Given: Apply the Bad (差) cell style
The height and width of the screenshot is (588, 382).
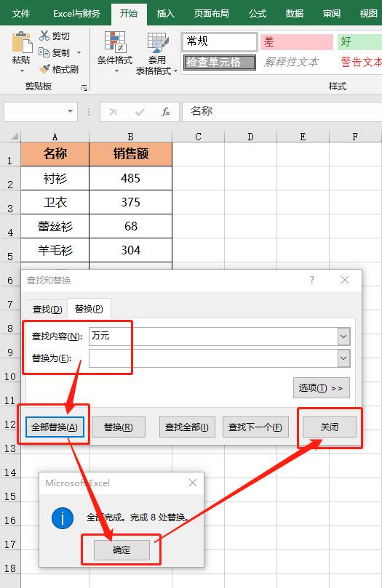Looking at the screenshot, I should click(296, 41).
